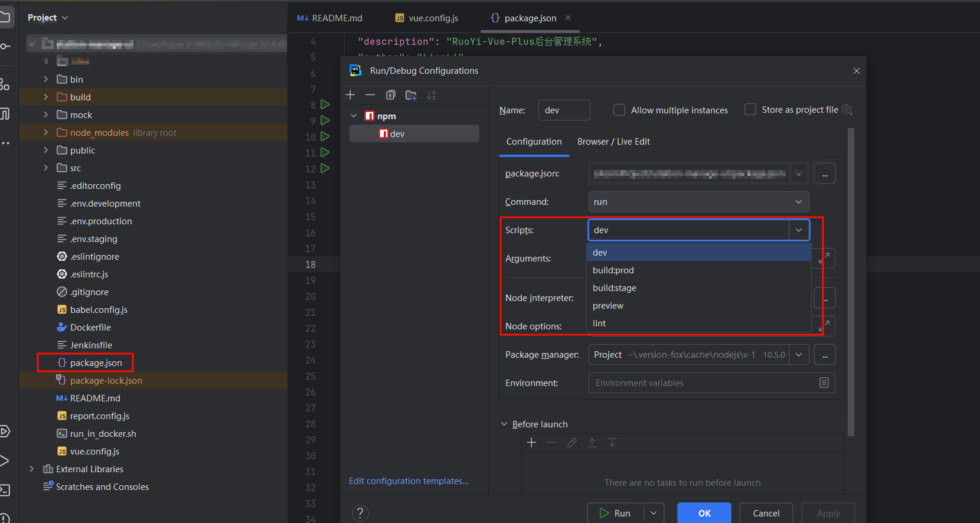The image size is (980, 523).
Task: Open Edit configuration templates link
Action: 409,481
